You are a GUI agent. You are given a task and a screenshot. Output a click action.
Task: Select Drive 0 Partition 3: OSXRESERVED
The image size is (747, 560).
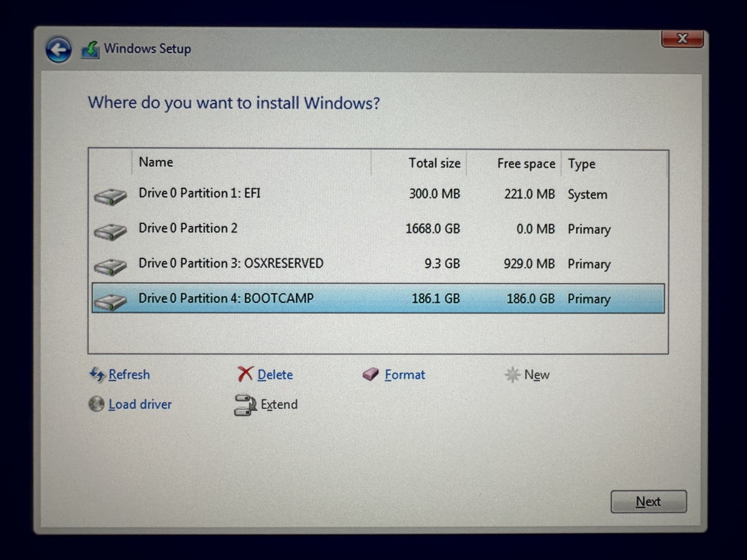click(x=378, y=264)
